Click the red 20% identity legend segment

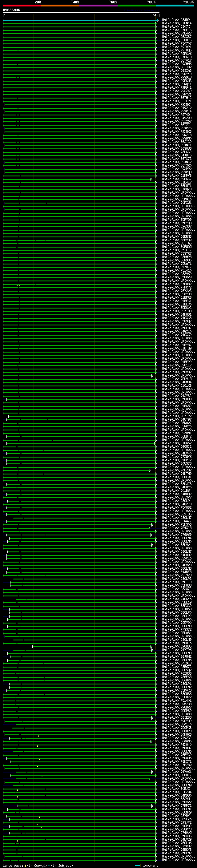[22, 6]
